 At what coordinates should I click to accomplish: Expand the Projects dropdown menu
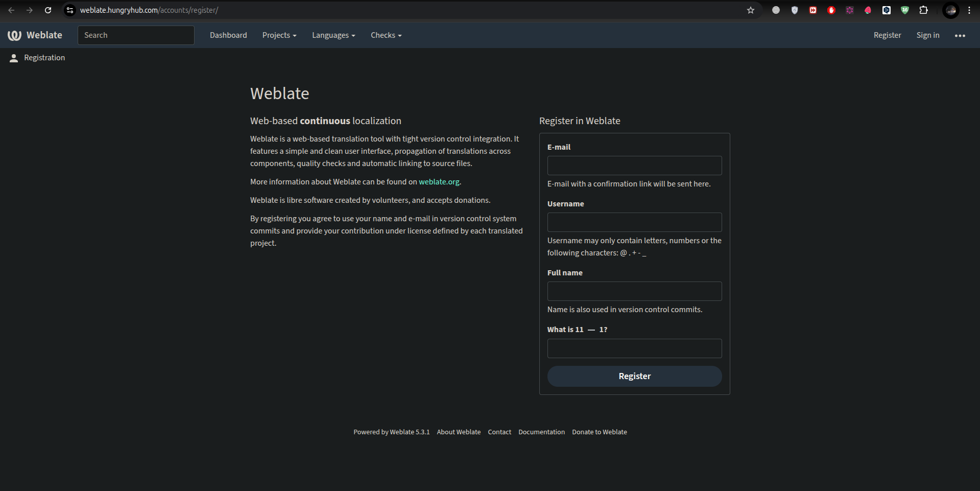point(279,35)
